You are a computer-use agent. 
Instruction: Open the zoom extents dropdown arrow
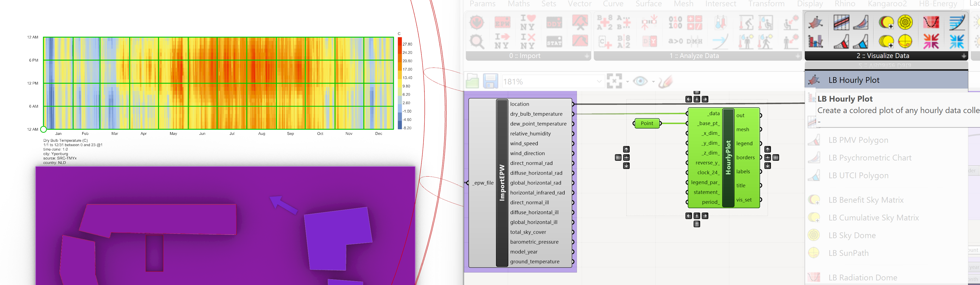point(627,81)
